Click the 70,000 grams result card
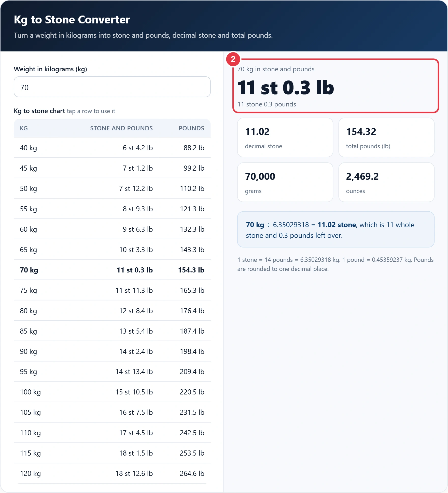This screenshot has height=493, width=448. 285,182
